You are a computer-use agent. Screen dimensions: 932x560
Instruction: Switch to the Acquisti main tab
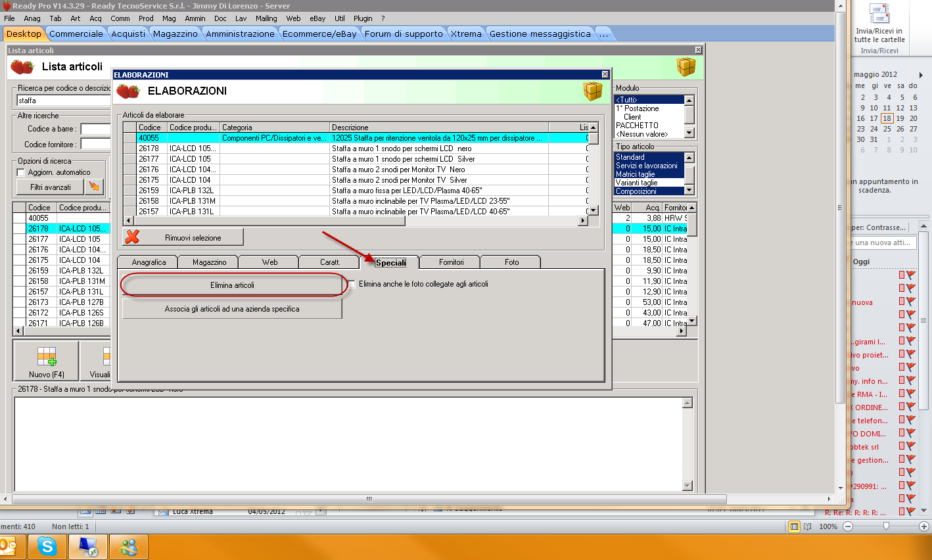(128, 34)
